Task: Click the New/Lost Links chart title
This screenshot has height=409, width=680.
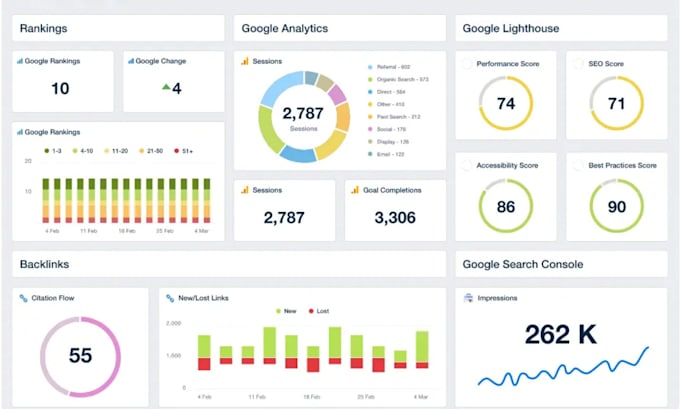Action: [203, 298]
